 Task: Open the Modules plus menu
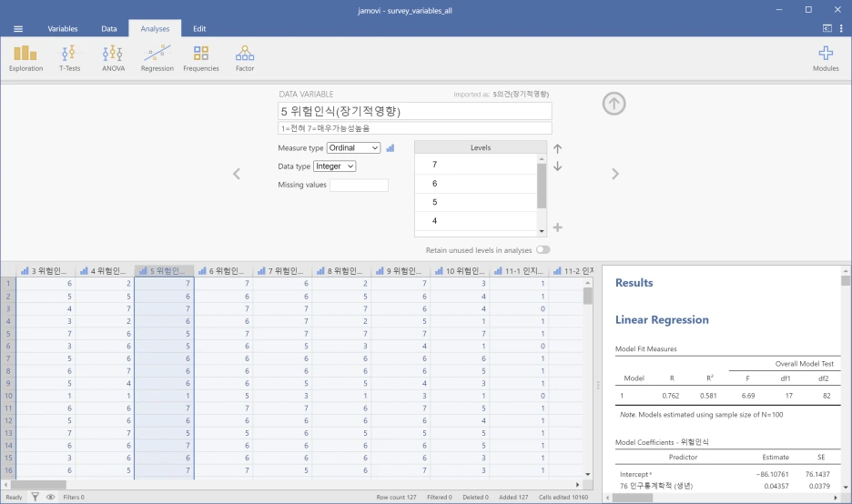(x=826, y=58)
